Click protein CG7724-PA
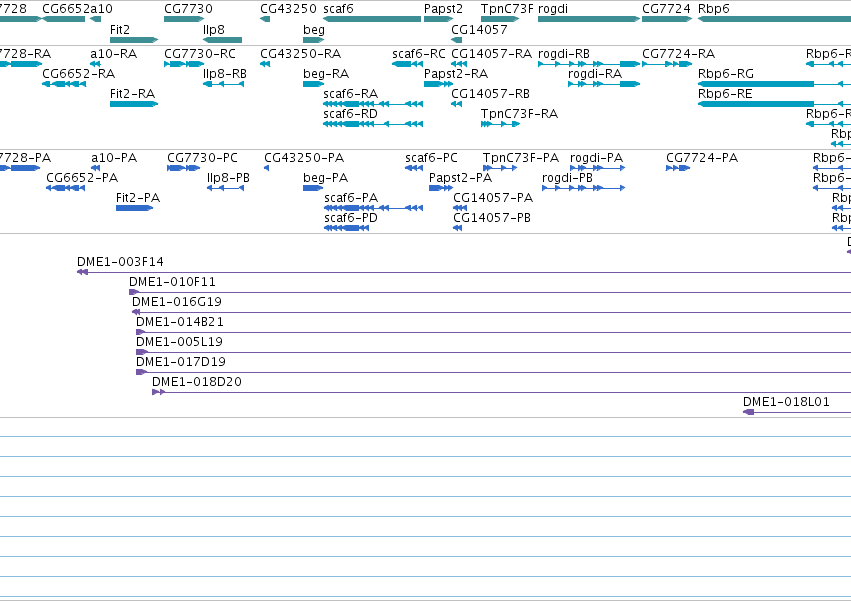Screen dimensions: 851x601 678,168
